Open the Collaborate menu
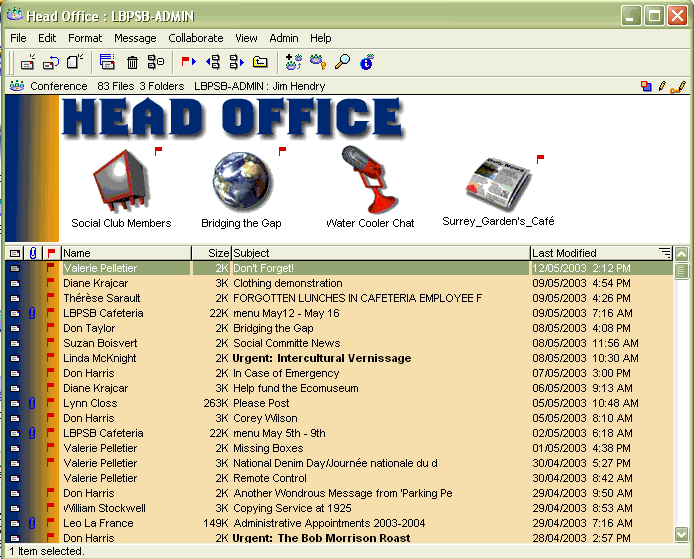 coord(195,38)
